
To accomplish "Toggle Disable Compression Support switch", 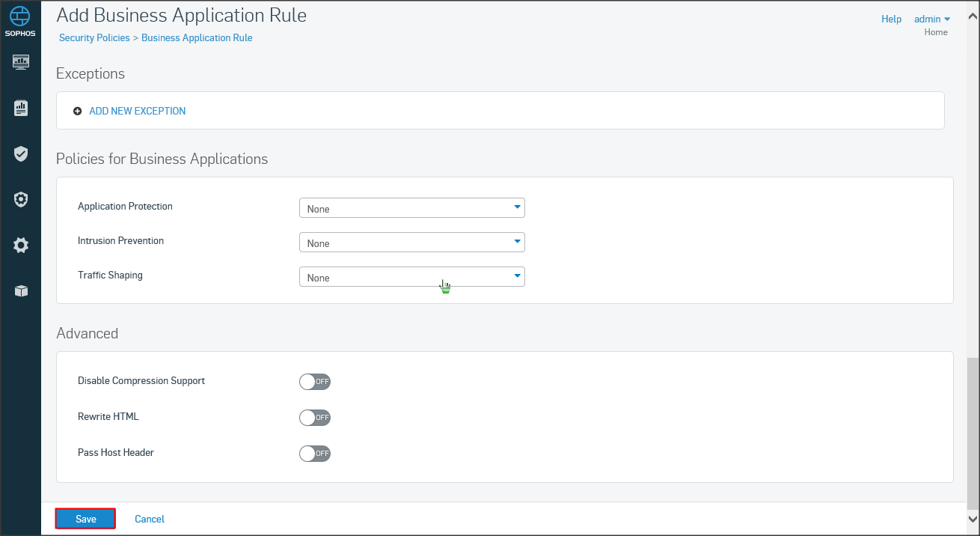I will click(314, 382).
